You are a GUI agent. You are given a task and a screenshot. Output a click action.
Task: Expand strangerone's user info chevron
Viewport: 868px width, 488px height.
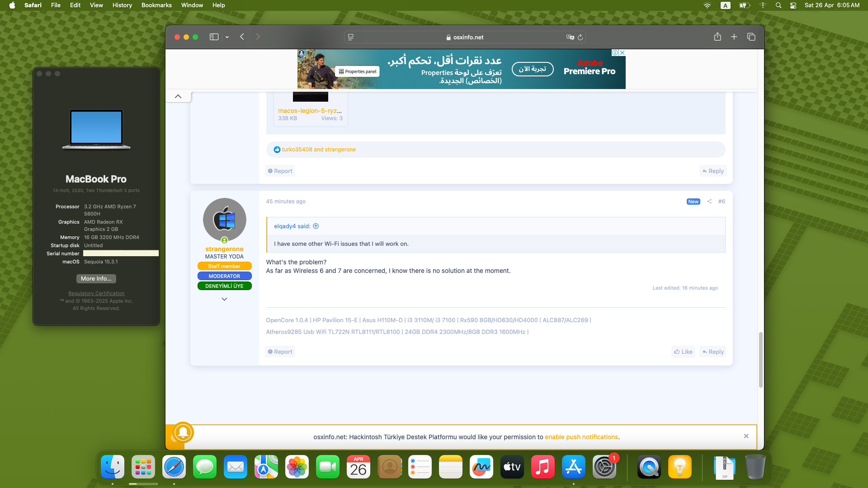tap(224, 299)
